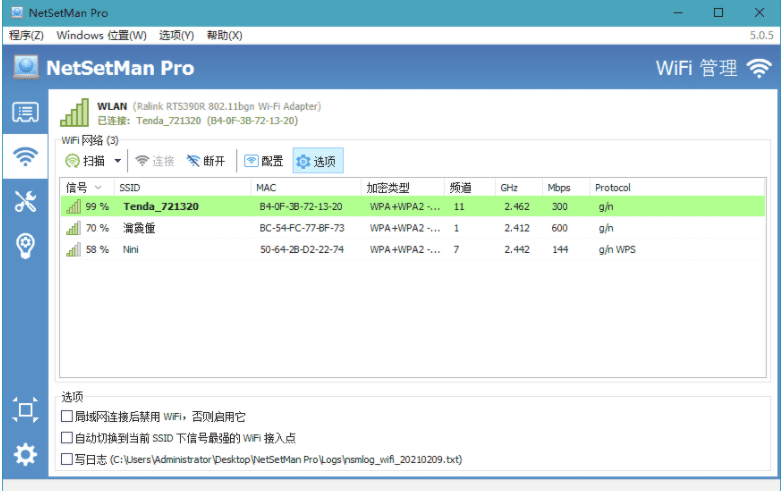This screenshot has width=781, height=491.
Task: Open preferences gear in sidebar
Action: (x=25, y=454)
